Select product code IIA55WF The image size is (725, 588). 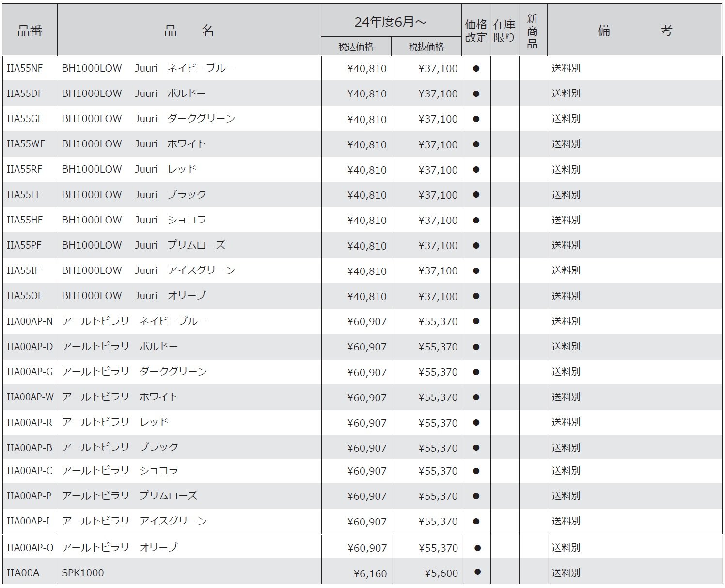click(x=25, y=144)
